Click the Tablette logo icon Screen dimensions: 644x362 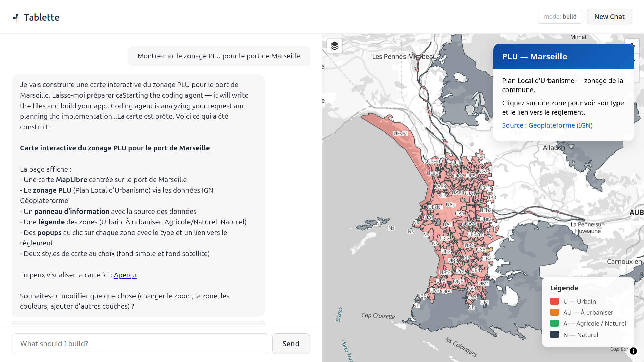pyautogui.click(x=17, y=18)
